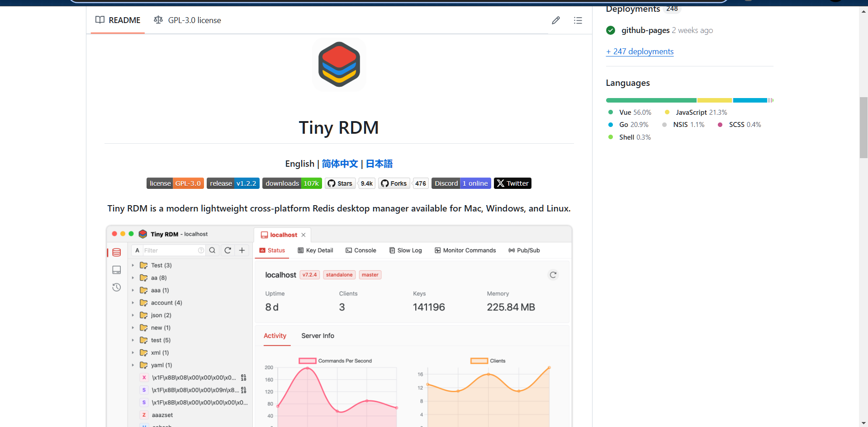Image resolution: width=868 pixels, height=427 pixels.
Task: Click the book icon next to README
Action: pos(100,20)
